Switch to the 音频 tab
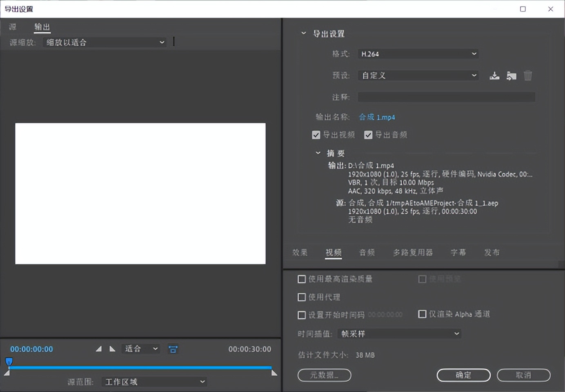 coord(367,252)
